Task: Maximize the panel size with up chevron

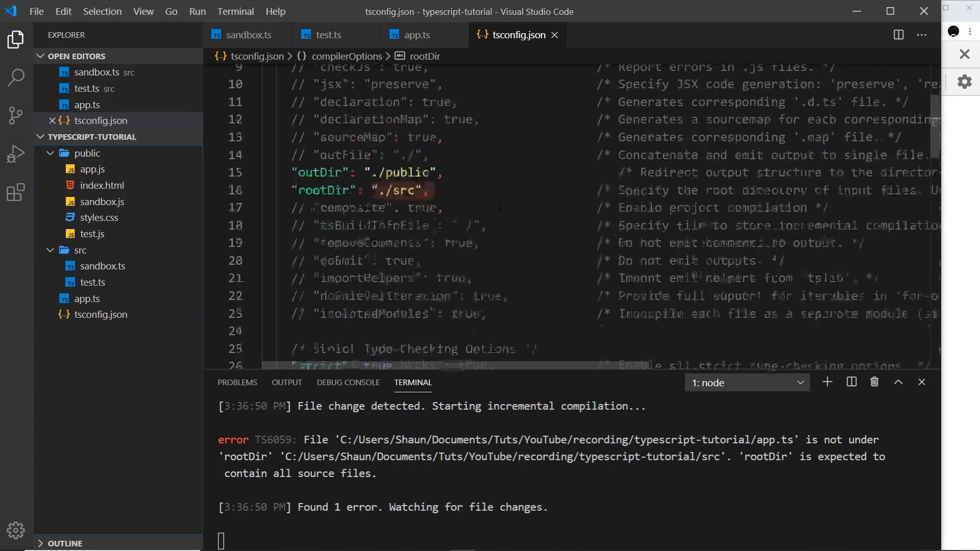Action: (x=898, y=382)
